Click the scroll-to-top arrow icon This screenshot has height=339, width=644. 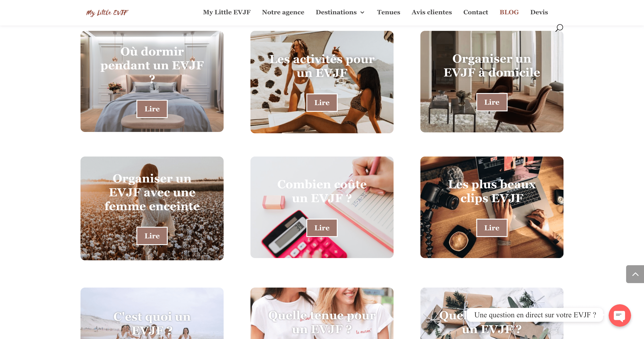point(636,275)
